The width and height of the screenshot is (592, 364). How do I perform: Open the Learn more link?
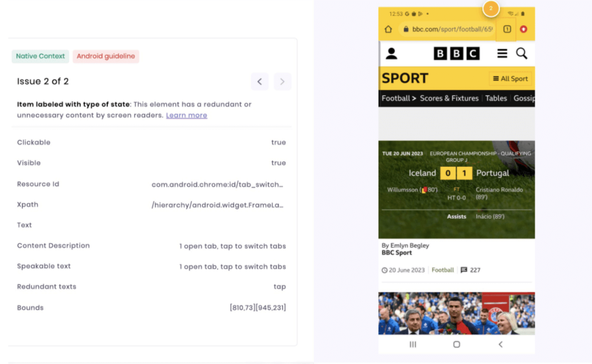tap(187, 115)
